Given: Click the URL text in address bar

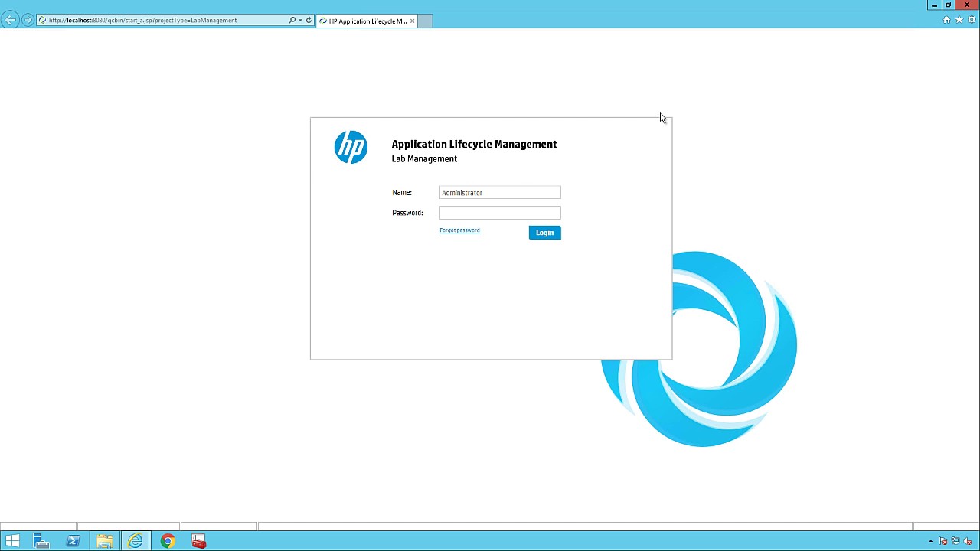Looking at the screenshot, I should click(142, 21).
